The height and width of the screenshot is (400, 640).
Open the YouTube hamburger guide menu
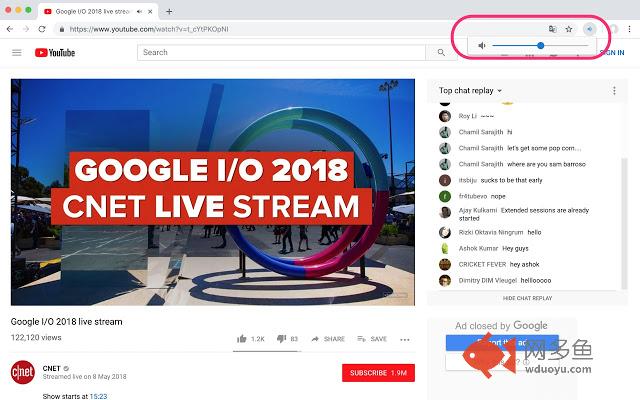click(17, 53)
